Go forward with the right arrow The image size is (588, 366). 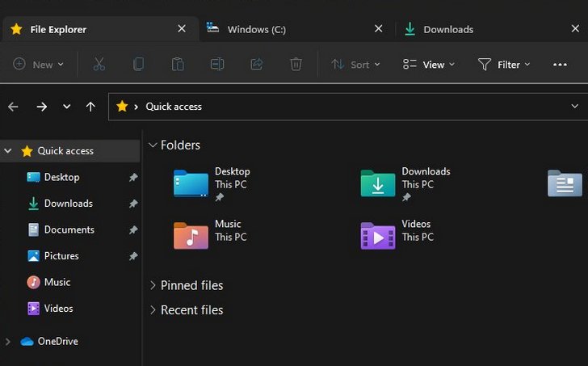click(42, 107)
